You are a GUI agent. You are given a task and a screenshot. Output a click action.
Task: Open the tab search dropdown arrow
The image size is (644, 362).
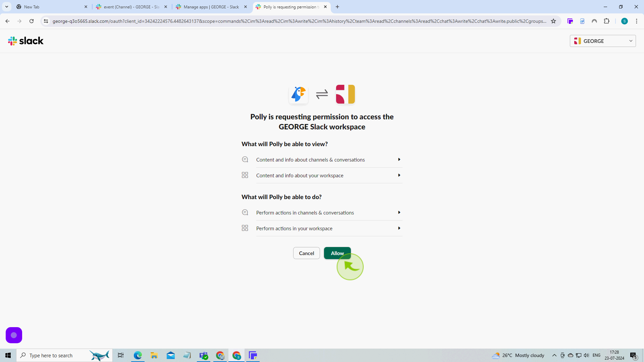click(7, 7)
